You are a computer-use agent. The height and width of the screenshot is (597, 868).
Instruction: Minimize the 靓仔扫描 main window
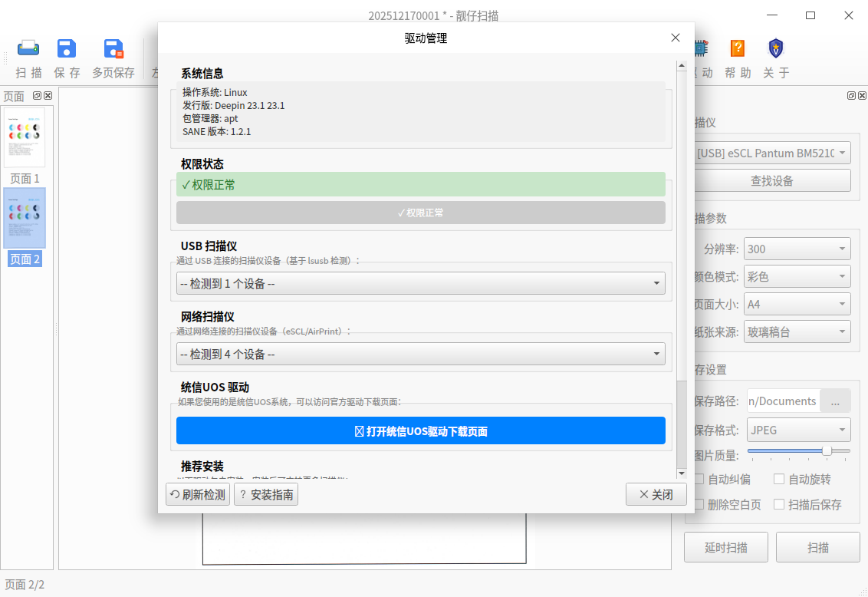pyautogui.click(x=771, y=15)
